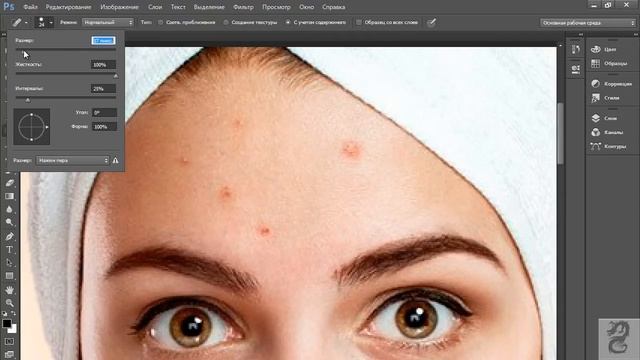Select the Eraser tool

click(x=9, y=183)
